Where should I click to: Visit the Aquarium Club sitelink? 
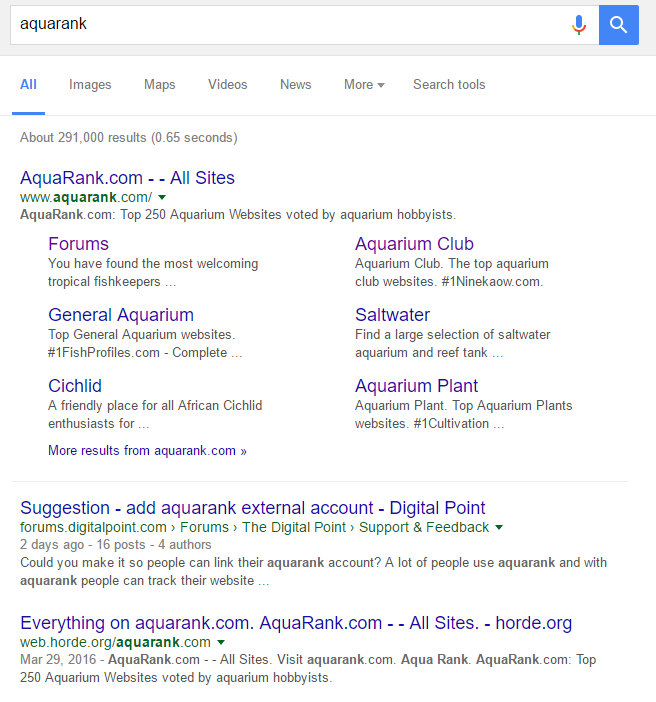[414, 244]
